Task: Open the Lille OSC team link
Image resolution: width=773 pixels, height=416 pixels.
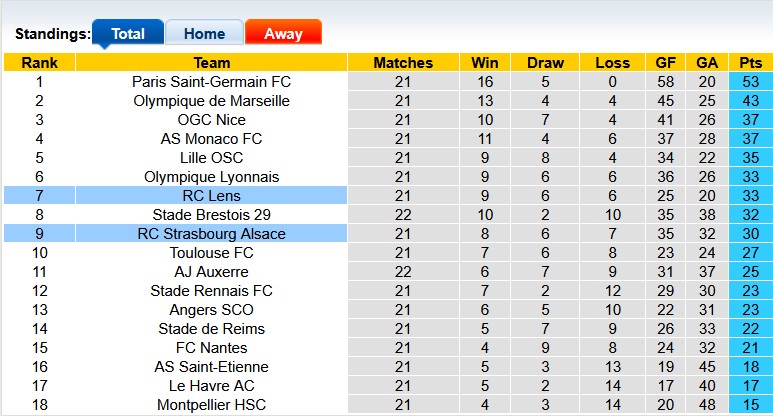Action: (211, 158)
